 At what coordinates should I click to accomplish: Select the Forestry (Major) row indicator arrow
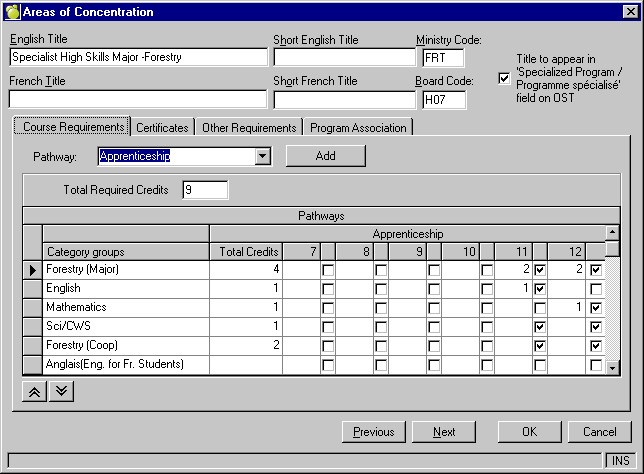[32, 269]
